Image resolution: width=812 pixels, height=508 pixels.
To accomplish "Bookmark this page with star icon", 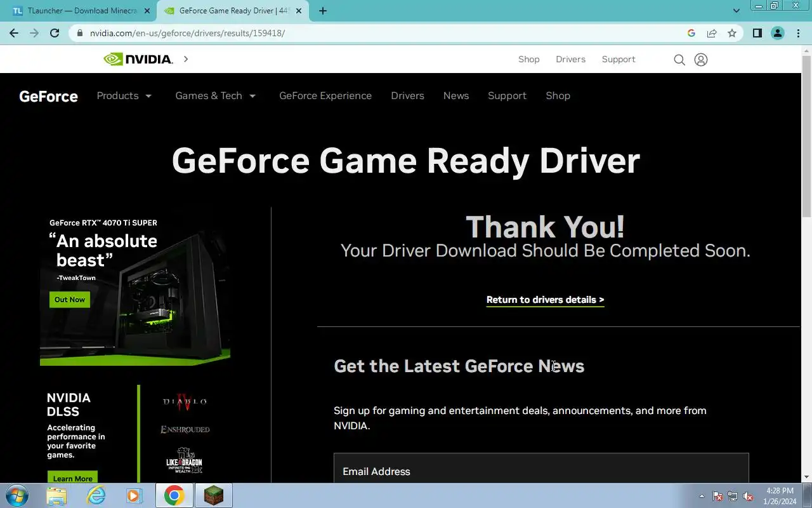I will (x=732, y=33).
